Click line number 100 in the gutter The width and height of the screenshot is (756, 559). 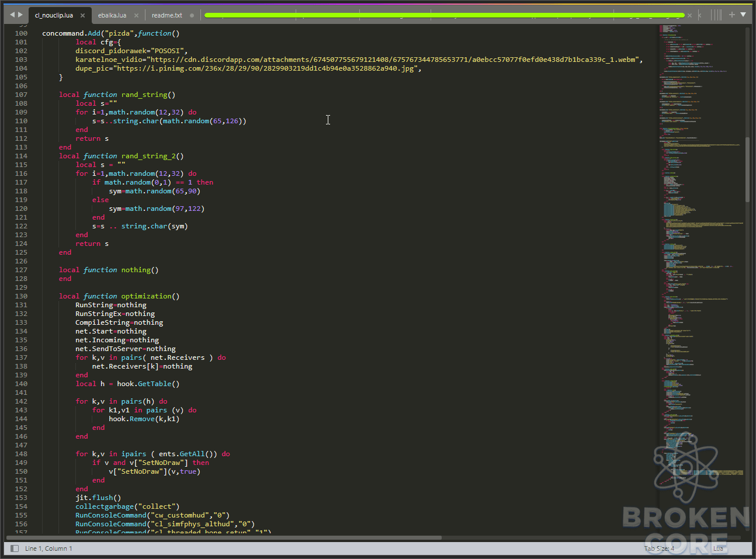(21, 33)
